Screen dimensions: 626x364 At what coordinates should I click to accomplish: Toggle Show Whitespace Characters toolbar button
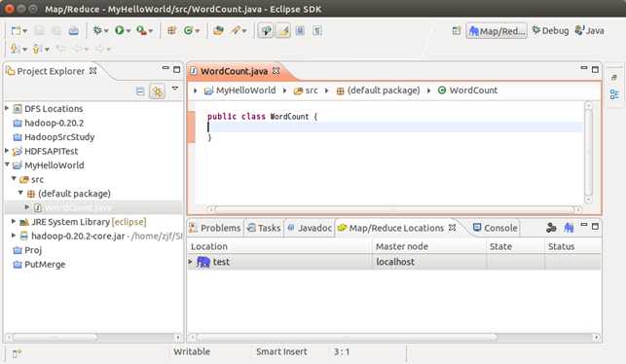pyautogui.click(x=317, y=31)
